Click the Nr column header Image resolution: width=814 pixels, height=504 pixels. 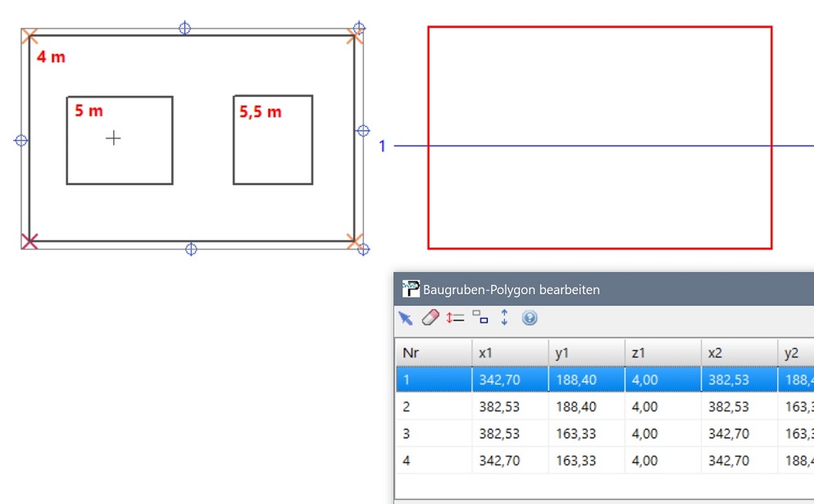click(x=433, y=352)
